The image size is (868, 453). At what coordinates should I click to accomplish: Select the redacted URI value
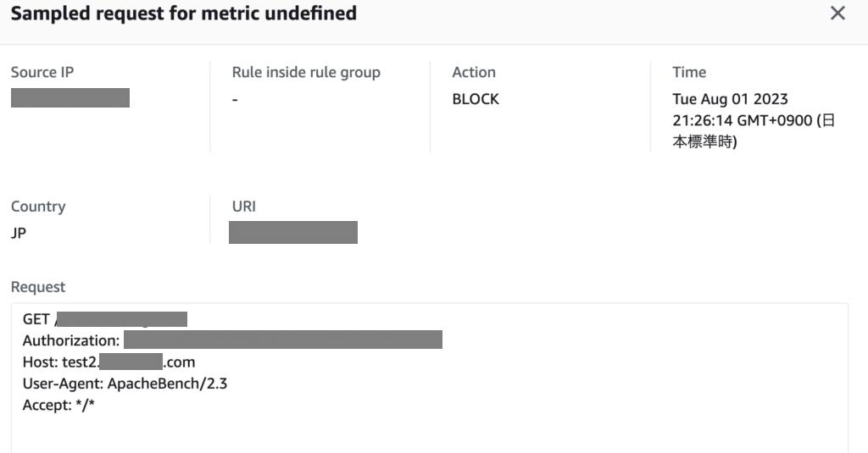pos(293,232)
